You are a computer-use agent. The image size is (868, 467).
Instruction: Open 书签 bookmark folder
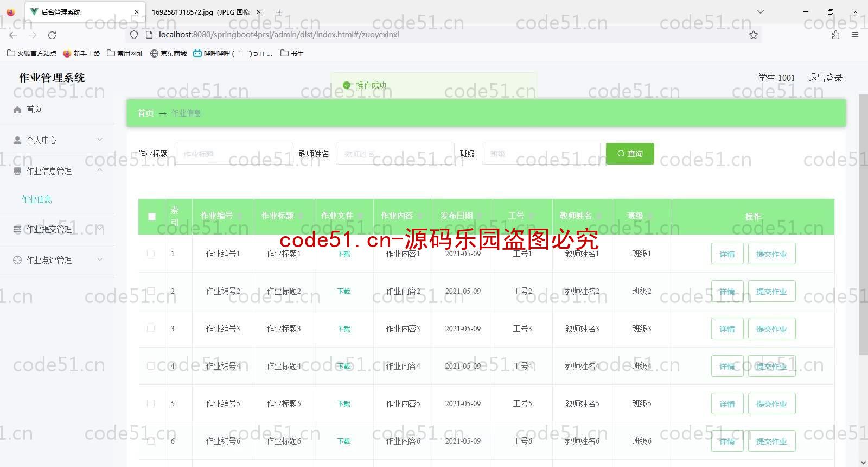tap(292, 53)
